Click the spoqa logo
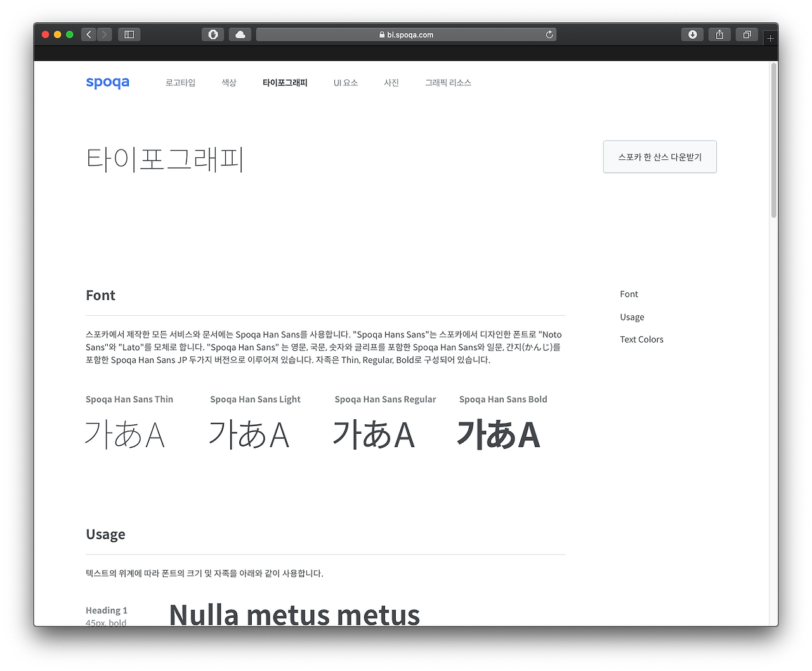The height and width of the screenshot is (671, 812). 107,82
